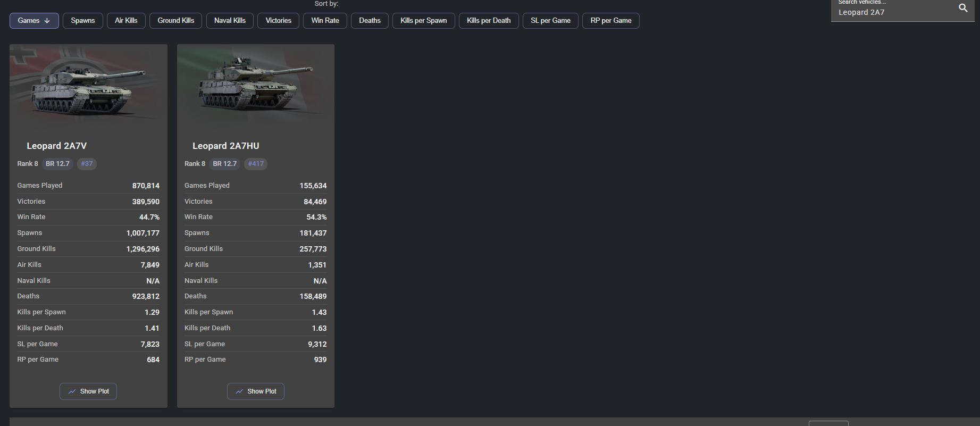
Task: Sort the list by Victories
Action: [x=278, y=21]
